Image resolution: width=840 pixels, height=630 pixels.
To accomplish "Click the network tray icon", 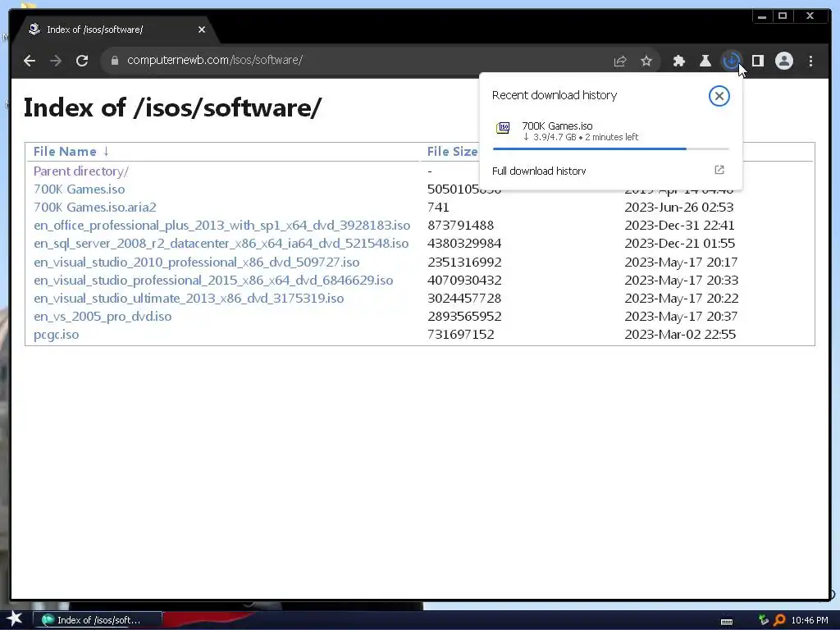I will [x=764, y=620].
